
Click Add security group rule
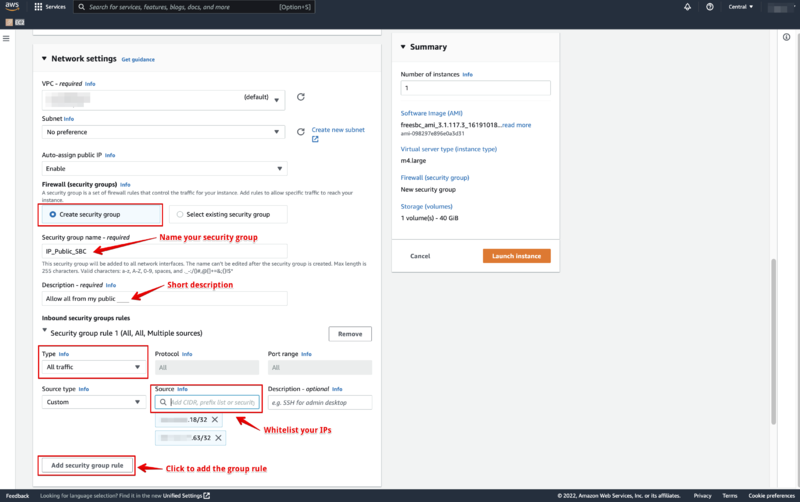click(x=87, y=465)
